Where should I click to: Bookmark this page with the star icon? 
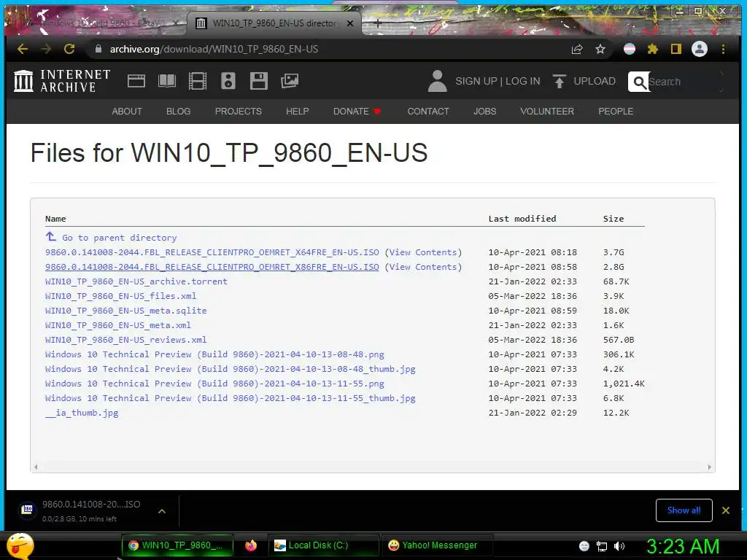pyautogui.click(x=600, y=49)
